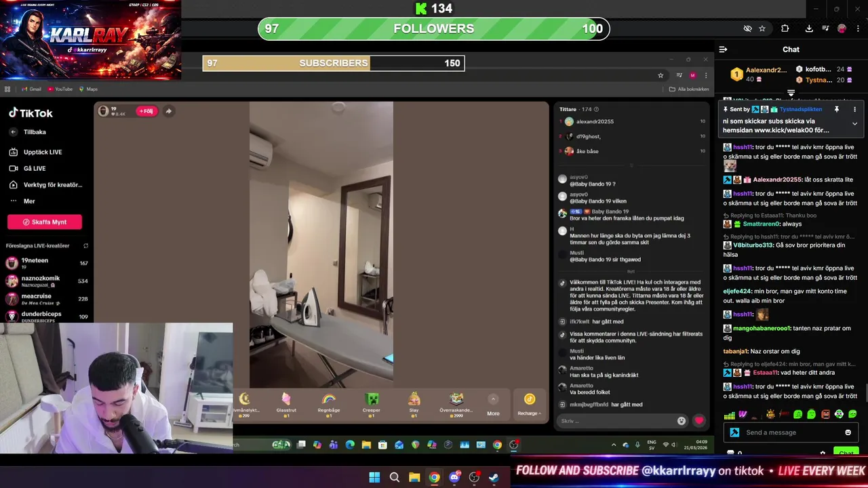Screen dimensions: 868x488
Task: Open pinned message options menu
Action: click(x=854, y=109)
